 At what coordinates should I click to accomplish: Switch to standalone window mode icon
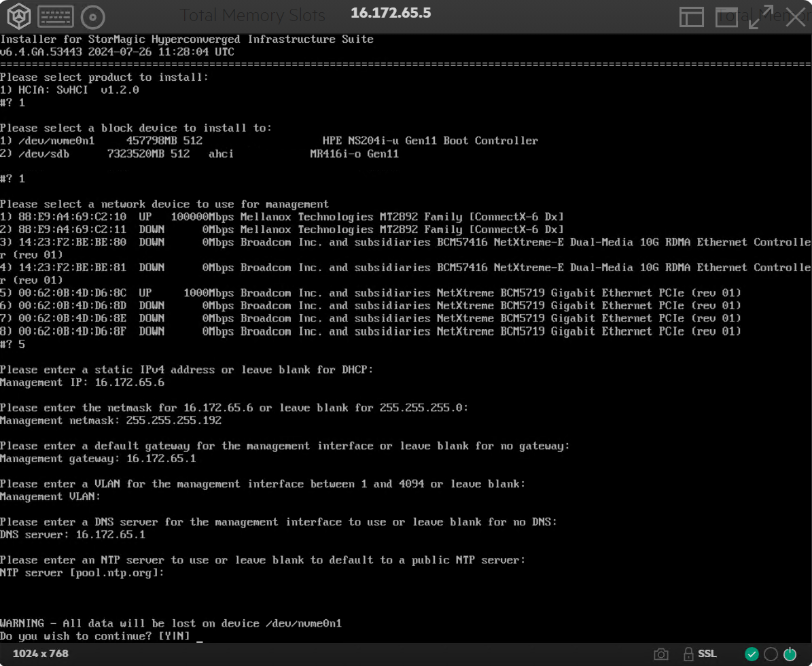(x=726, y=17)
